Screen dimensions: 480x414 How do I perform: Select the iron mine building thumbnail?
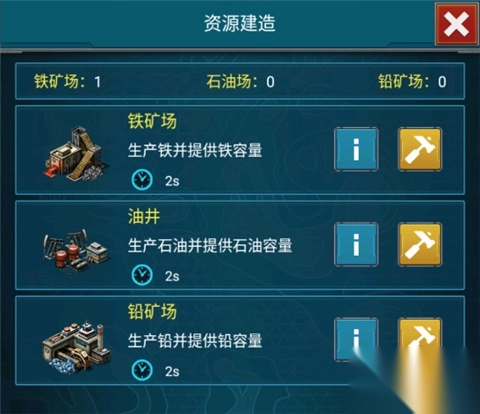[x=77, y=154]
